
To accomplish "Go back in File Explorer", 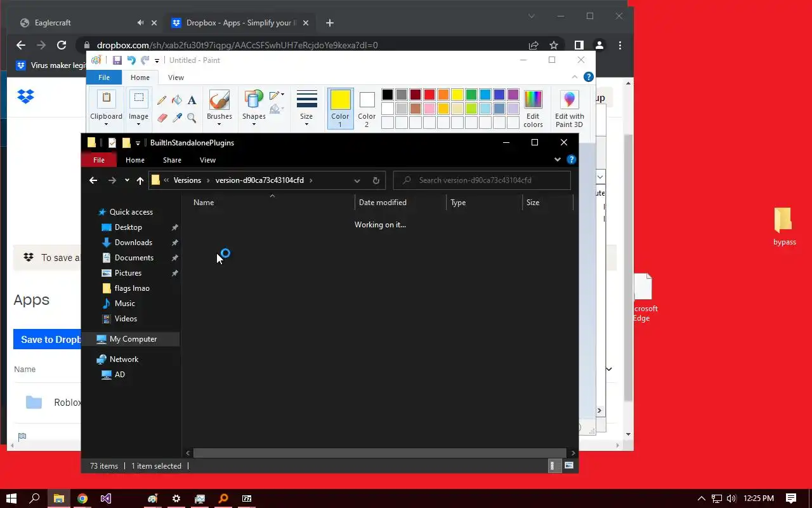I will (x=93, y=180).
